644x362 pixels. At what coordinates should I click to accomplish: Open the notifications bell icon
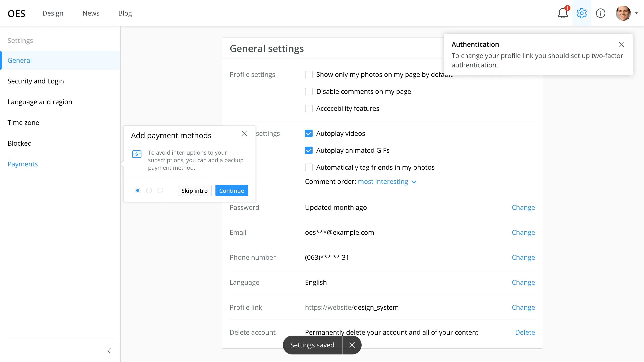coord(562,13)
